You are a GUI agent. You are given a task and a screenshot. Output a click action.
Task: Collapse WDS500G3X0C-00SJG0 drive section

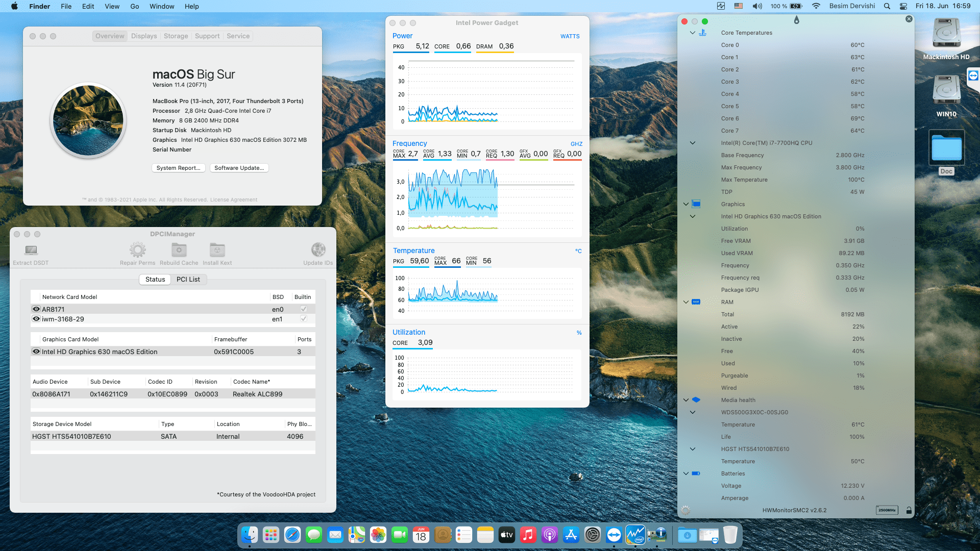coord(693,412)
